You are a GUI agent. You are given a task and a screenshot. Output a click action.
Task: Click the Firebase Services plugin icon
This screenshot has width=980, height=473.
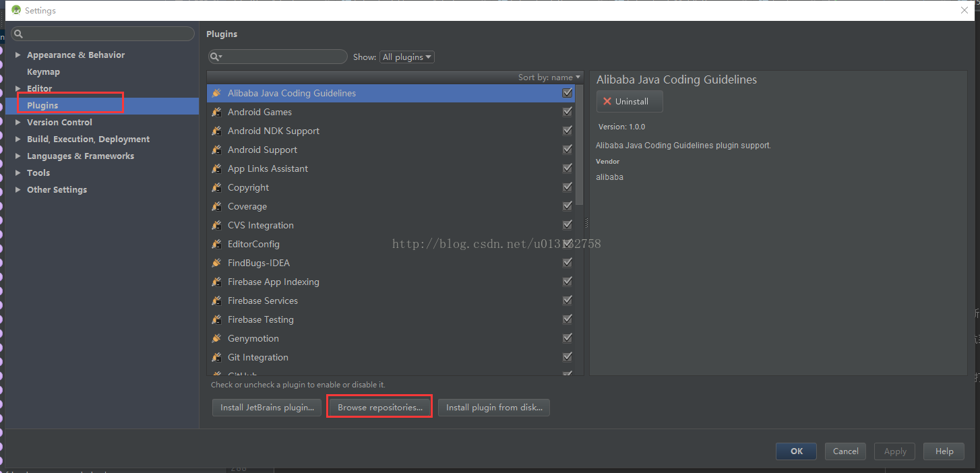click(216, 301)
